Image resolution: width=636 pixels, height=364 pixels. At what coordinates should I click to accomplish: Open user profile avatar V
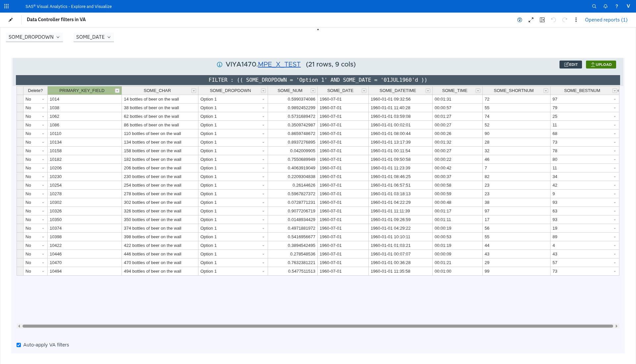(x=628, y=6)
